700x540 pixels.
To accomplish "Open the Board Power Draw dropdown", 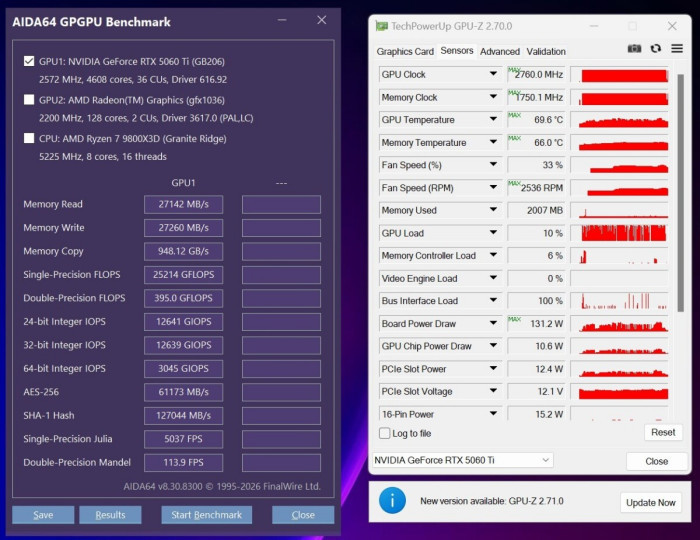I will coord(493,323).
